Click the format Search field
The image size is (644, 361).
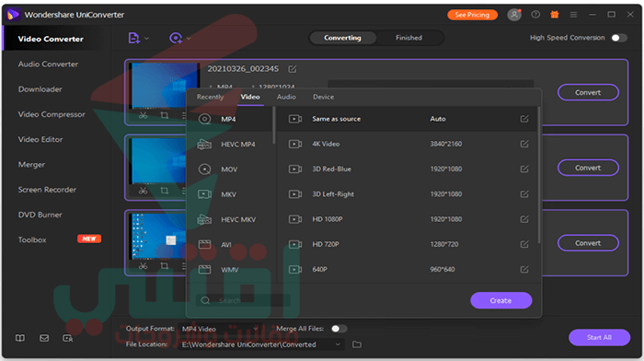coord(243,300)
